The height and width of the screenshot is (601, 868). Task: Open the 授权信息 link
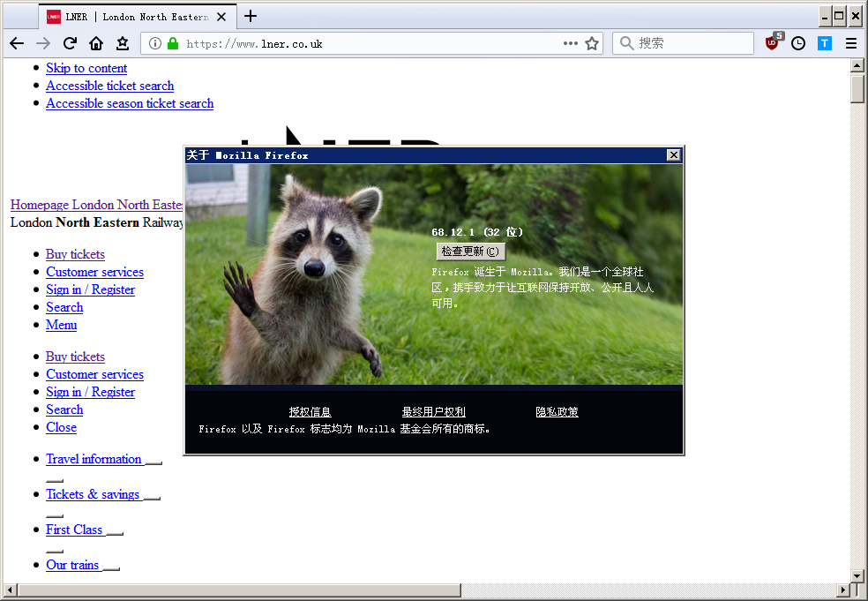310,412
